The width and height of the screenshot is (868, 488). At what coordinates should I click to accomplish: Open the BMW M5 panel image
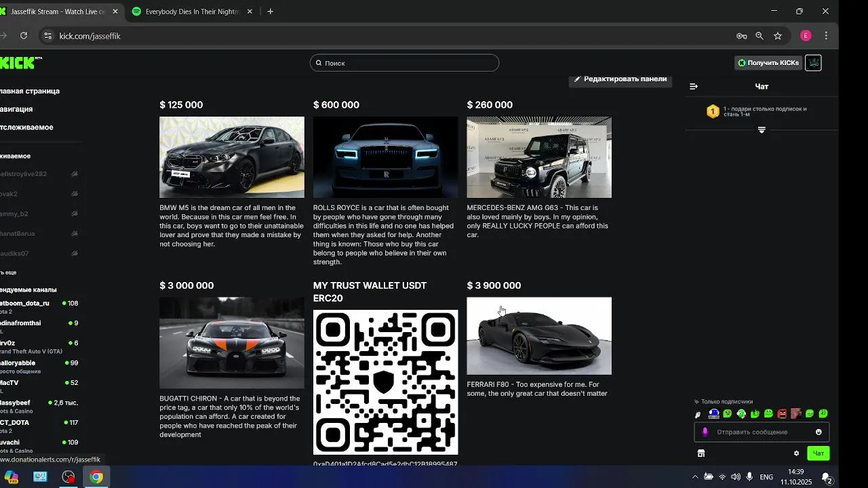pos(232,157)
